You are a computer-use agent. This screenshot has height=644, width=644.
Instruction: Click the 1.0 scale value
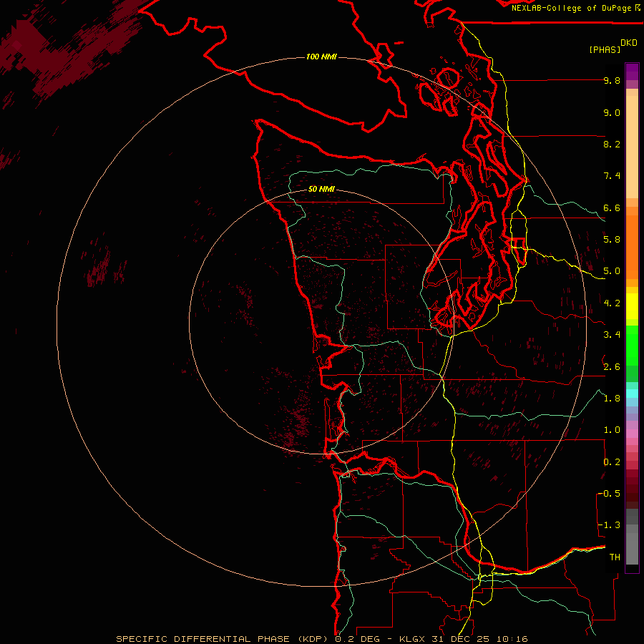click(x=612, y=430)
